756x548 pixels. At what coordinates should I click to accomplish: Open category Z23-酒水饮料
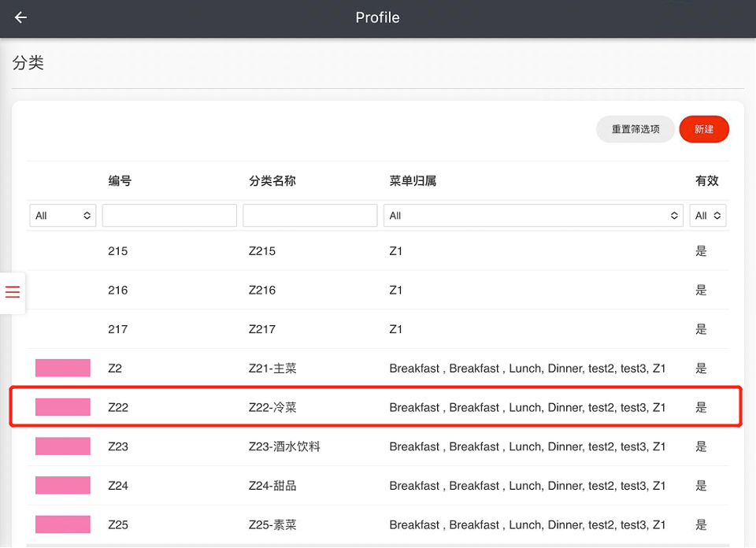tap(284, 446)
